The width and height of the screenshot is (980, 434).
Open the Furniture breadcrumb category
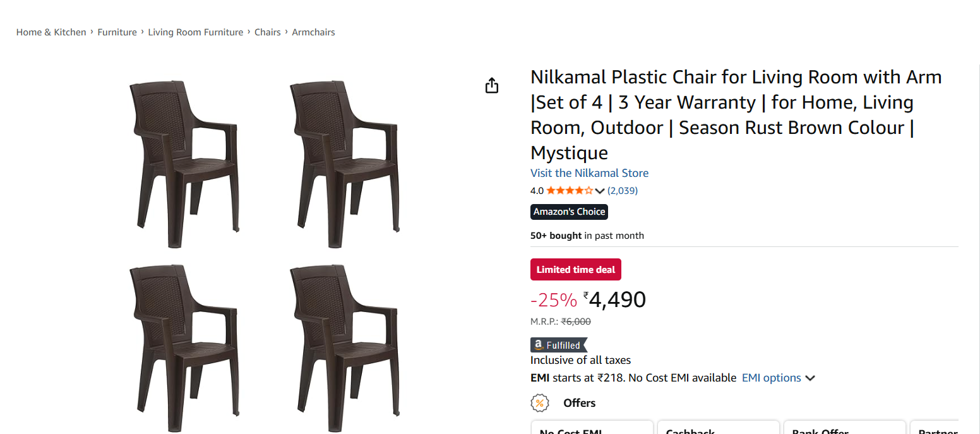tap(117, 32)
